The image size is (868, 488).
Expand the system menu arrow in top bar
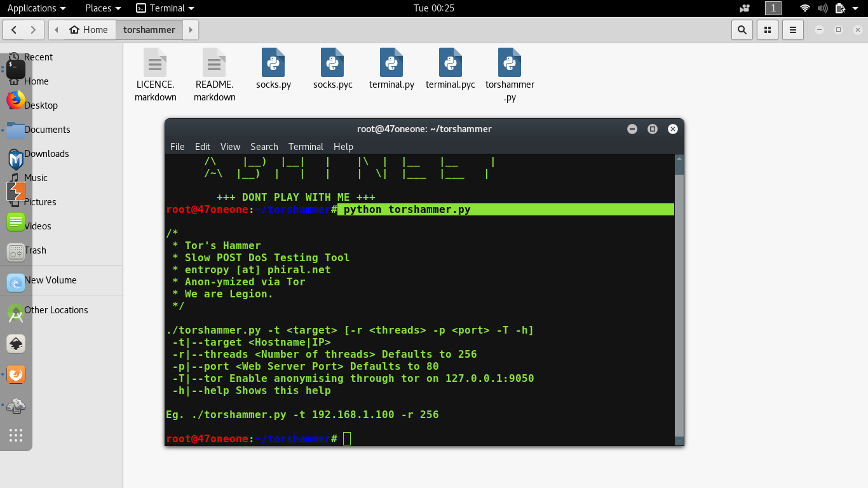coord(856,8)
